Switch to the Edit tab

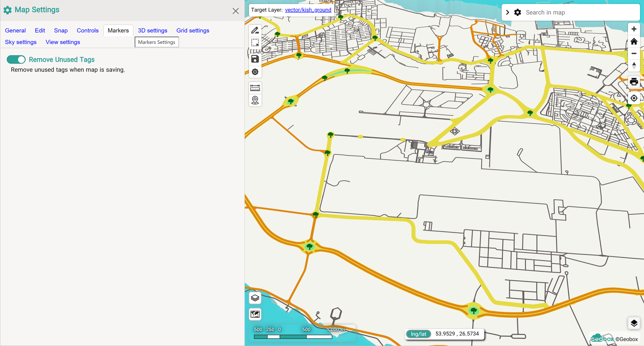click(x=40, y=30)
